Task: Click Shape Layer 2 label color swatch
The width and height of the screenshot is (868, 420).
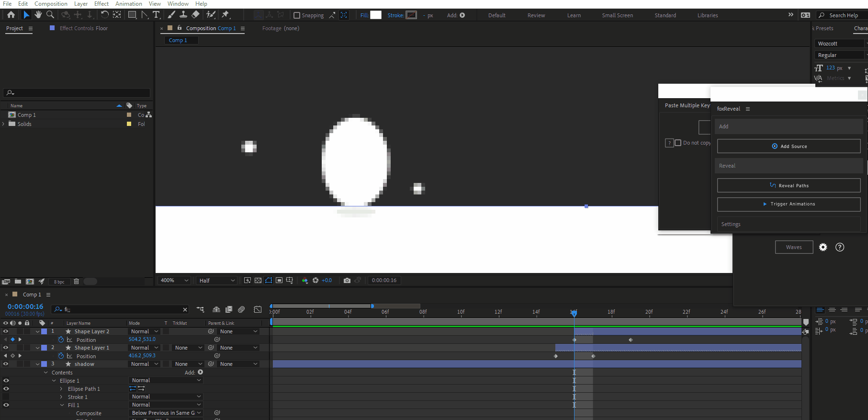Action: pos(44,331)
